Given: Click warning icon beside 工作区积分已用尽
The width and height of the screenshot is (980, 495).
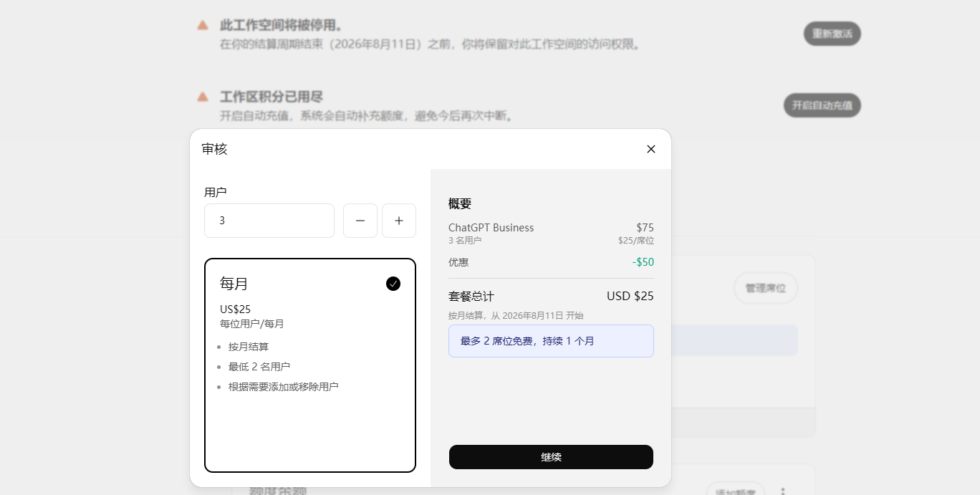Looking at the screenshot, I should [x=203, y=97].
